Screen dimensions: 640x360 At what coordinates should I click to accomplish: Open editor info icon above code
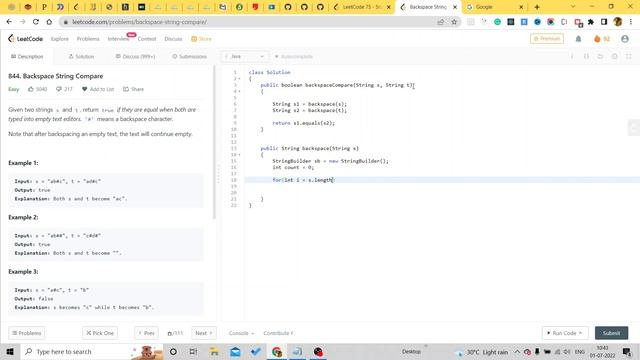pos(572,56)
